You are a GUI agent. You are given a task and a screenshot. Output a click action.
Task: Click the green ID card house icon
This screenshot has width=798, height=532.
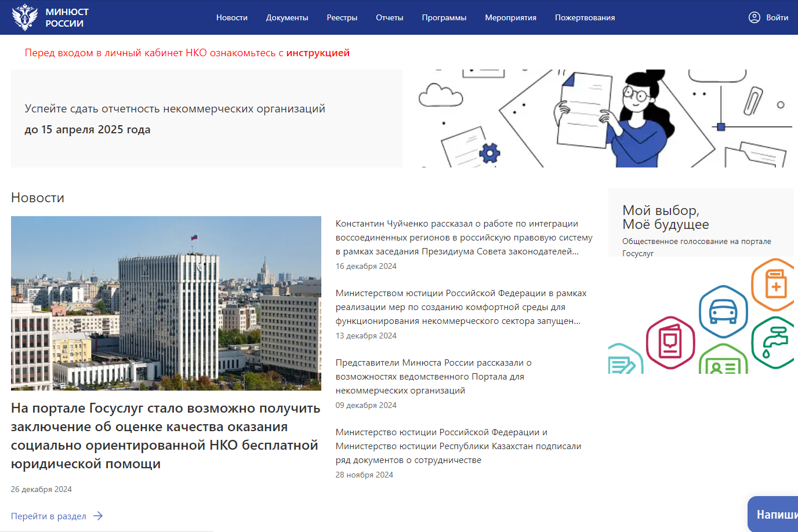tap(723, 362)
